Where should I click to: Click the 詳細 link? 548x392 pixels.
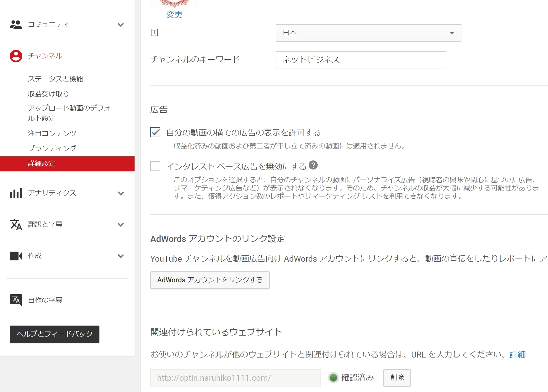pos(518,354)
